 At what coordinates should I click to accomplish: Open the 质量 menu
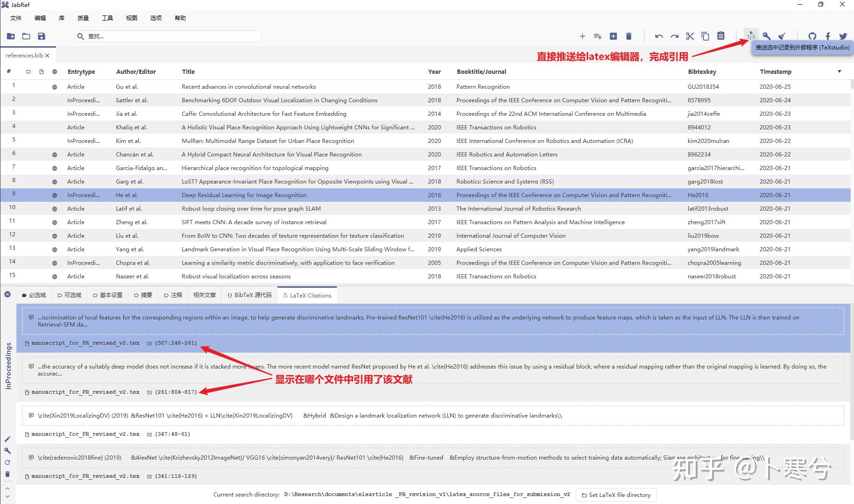click(83, 18)
